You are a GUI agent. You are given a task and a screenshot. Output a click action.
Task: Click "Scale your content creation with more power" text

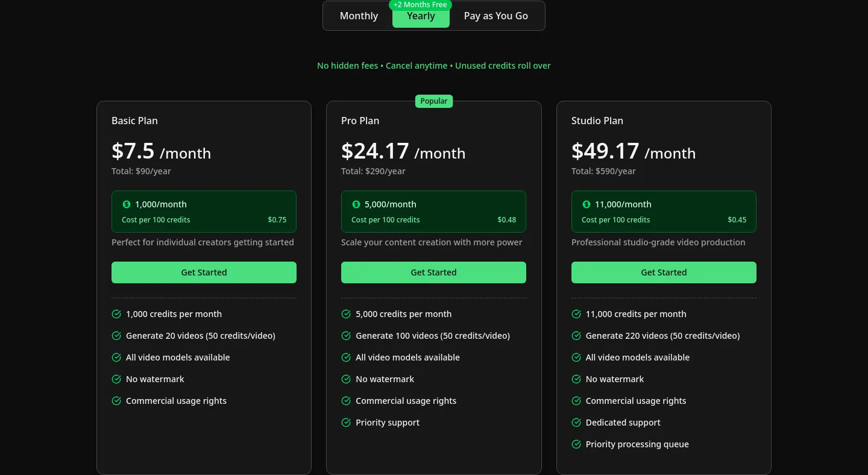[x=432, y=242]
